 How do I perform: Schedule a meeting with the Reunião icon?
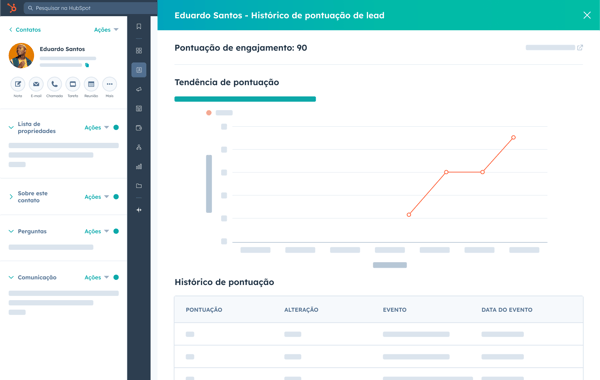(91, 84)
